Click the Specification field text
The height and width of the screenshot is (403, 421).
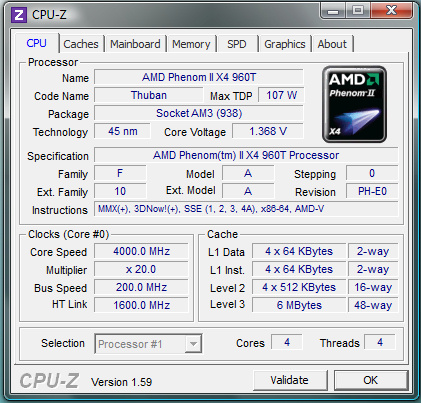tap(246, 155)
